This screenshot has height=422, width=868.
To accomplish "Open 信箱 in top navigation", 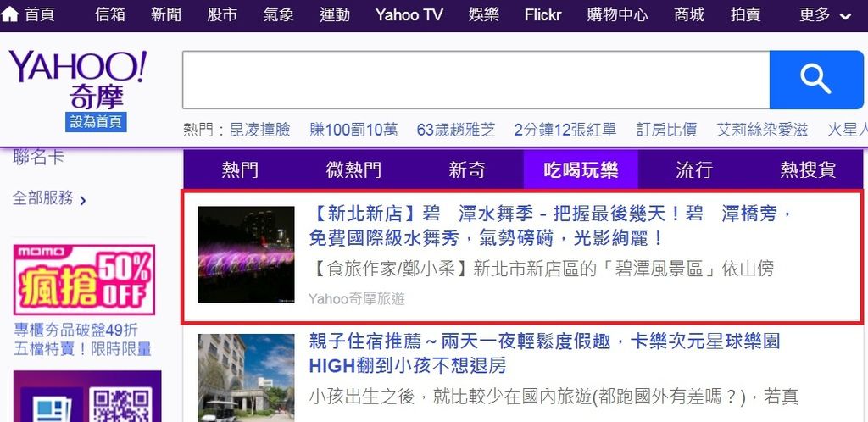I will pyautogui.click(x=109, y=15).
